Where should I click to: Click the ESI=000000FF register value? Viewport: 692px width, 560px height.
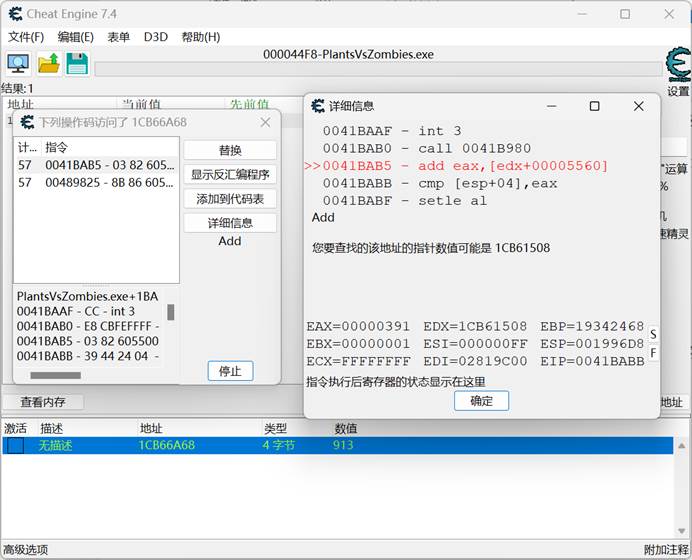click(475, 344)
